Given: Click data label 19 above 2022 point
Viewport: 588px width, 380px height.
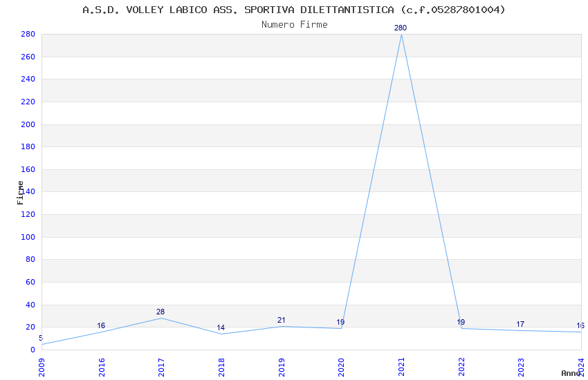Looking at the screenshot, I should (x=461, y=322).
